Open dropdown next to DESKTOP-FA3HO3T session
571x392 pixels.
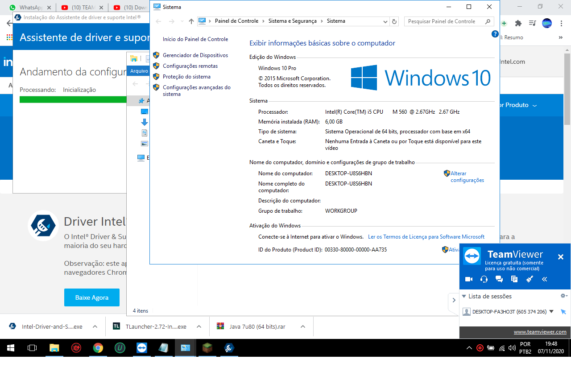pyautogui.click(x=551, y=312)
